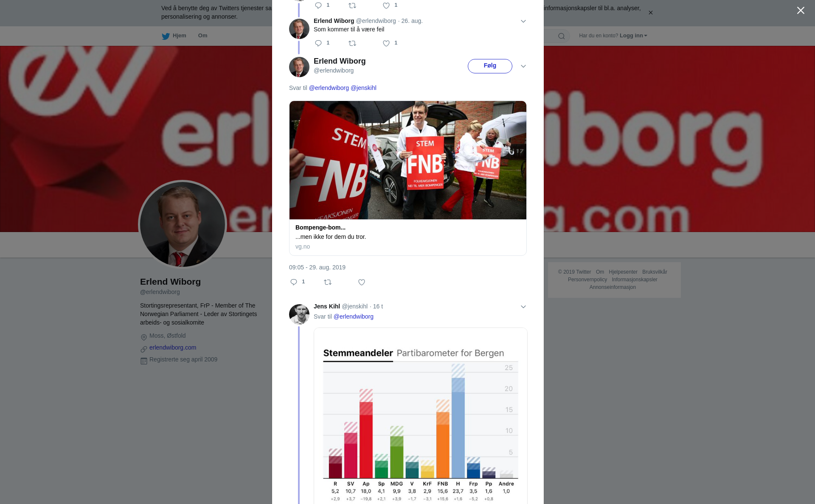
Task: Like the 'Som kommer til å være feil' tweet
Action: point(386,43)
